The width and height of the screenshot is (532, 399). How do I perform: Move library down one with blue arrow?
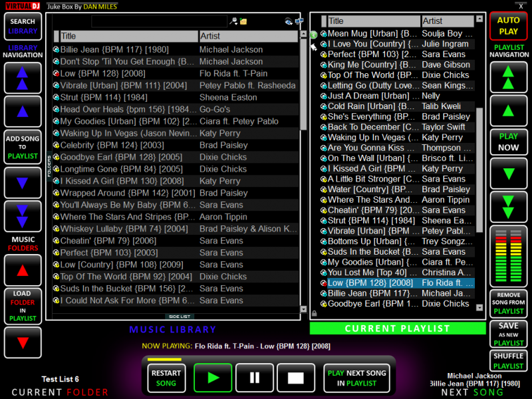[x=23, y=183]
